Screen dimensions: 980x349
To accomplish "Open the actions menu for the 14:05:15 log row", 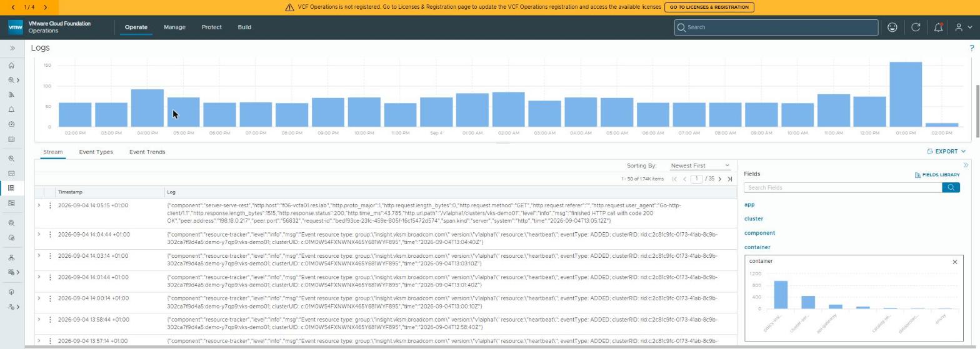I will point(50,205).
